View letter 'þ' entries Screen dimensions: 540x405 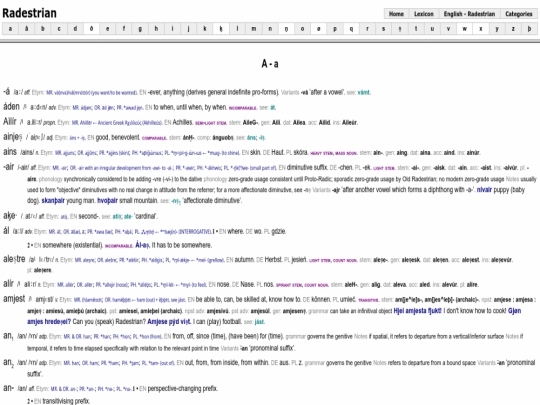(529, 29)
